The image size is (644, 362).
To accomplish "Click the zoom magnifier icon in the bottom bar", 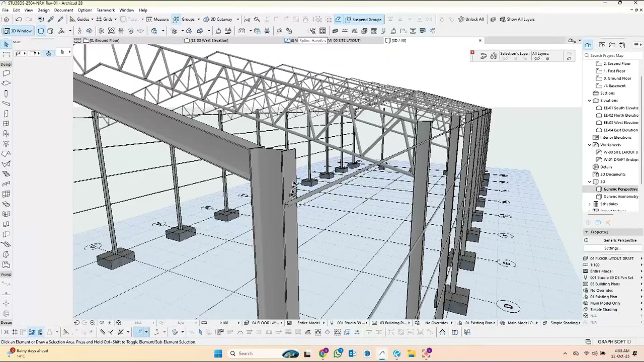I will 92,323.
